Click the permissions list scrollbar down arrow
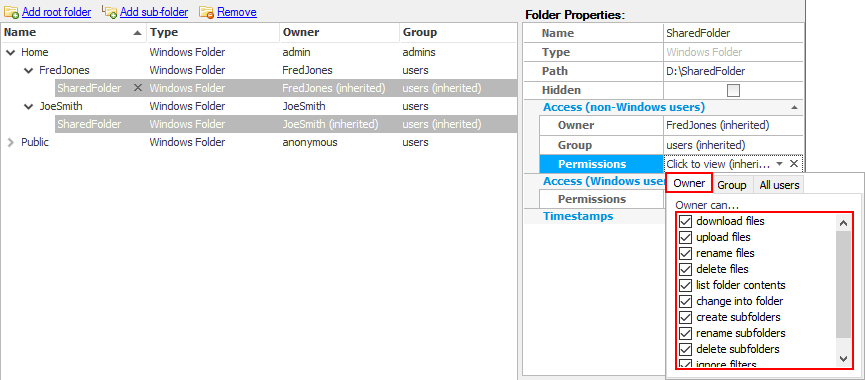Screen dimensions: 865x380 (843, 358)
